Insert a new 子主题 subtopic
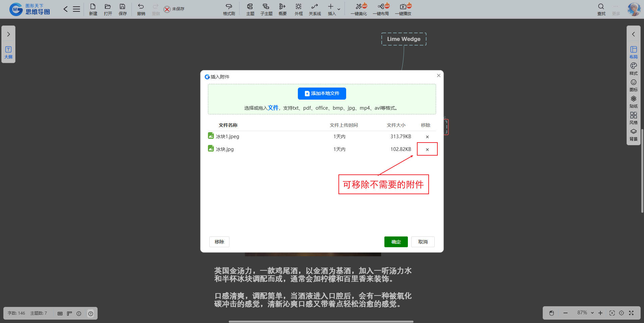 pos(266,9)
